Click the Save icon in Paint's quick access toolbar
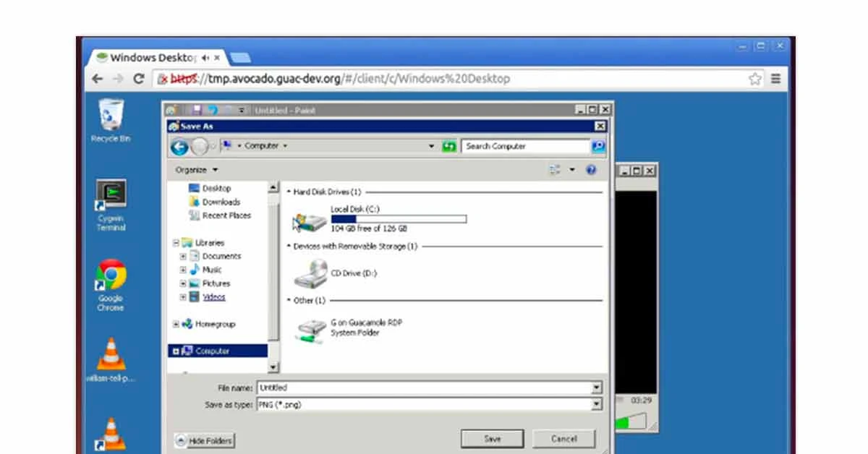The width and height of the screenshot is (868, 454). pyautogui.click(x=196, y=110)
